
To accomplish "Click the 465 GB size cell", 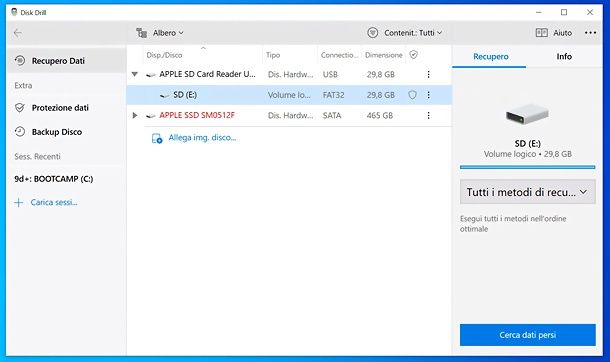I will [x=380, y=115].
